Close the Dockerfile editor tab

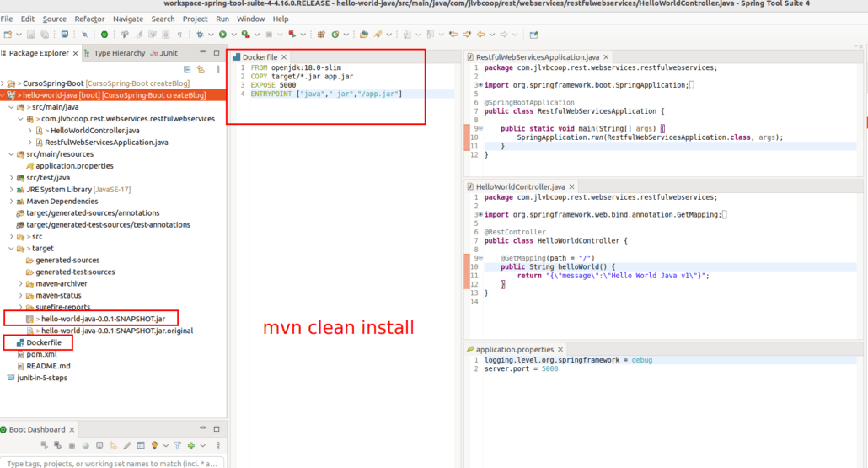click(x=284, y=56)
